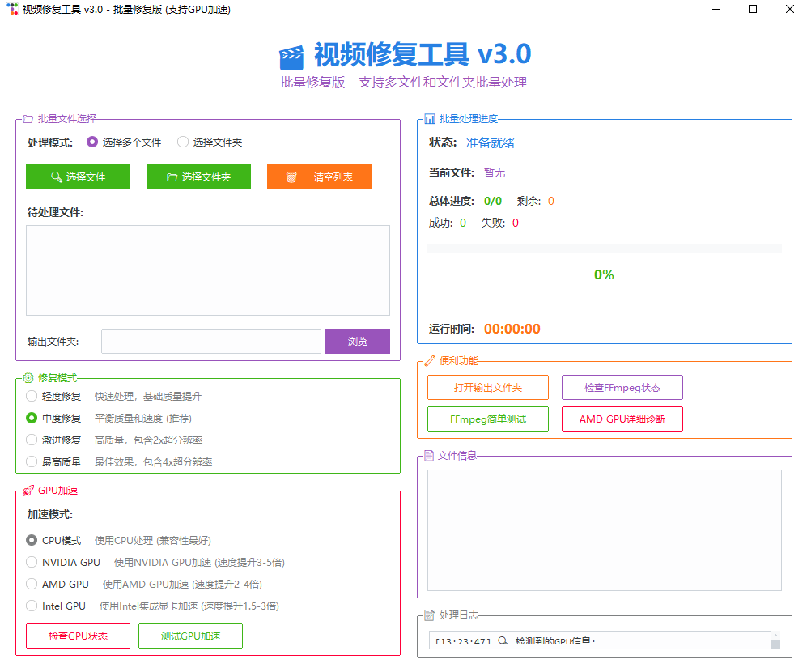Choose AMD GPU acceleration option
The image size is (807, 672).
(x=32, y=584)
